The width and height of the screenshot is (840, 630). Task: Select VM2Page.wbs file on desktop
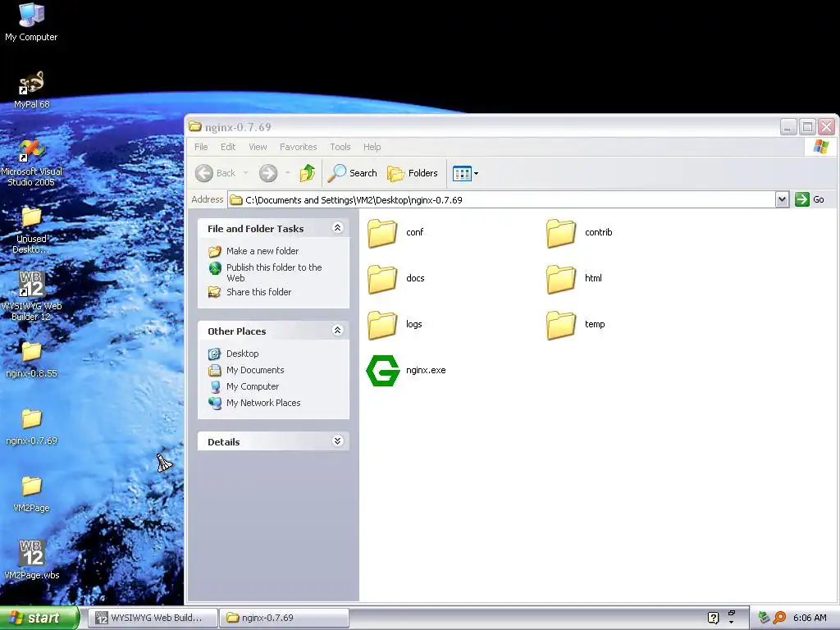(31, 559)
